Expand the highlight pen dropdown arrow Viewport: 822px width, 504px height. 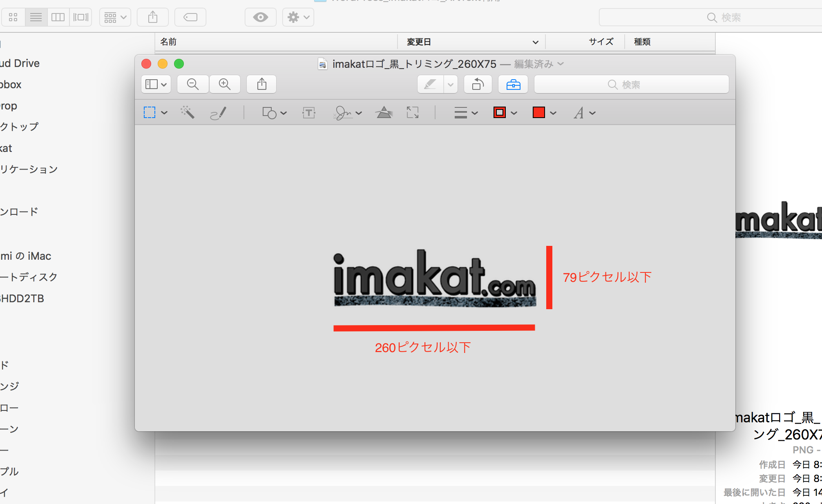[x=451, y=85]
